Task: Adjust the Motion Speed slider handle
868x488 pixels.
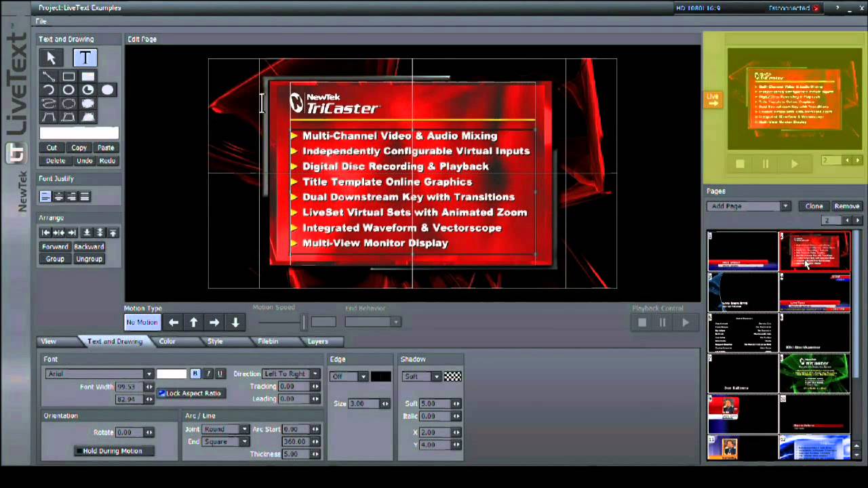Action: pos(304,322)
